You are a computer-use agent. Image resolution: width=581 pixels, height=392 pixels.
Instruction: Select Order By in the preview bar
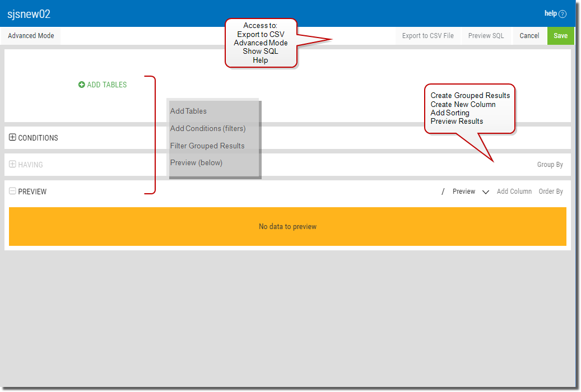551,192
